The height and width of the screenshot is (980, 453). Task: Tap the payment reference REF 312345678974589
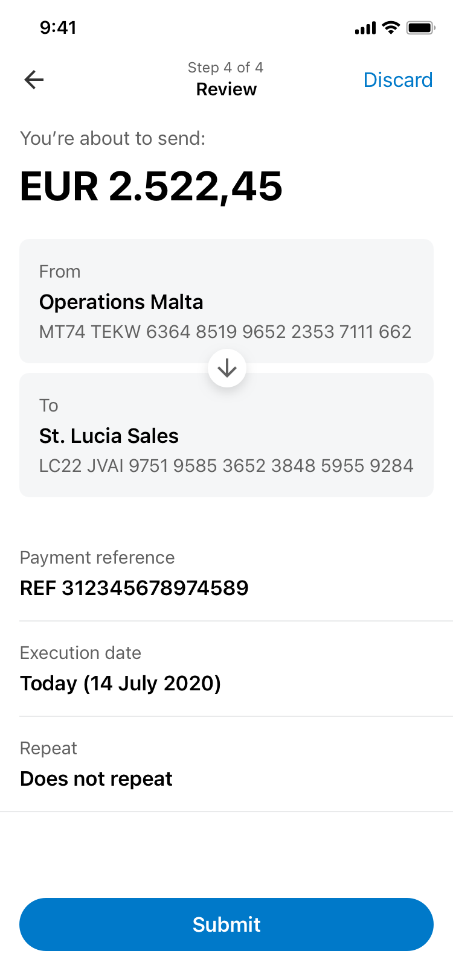134,588
